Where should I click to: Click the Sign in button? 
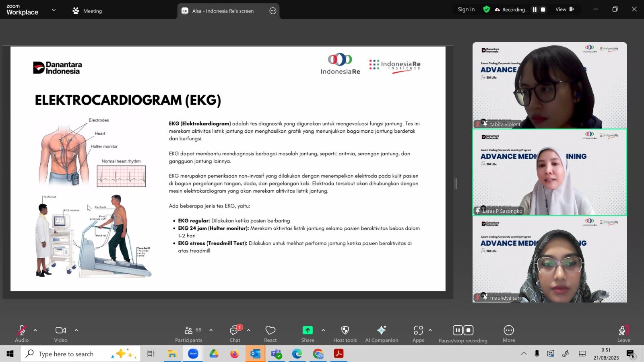coord(466,10)
